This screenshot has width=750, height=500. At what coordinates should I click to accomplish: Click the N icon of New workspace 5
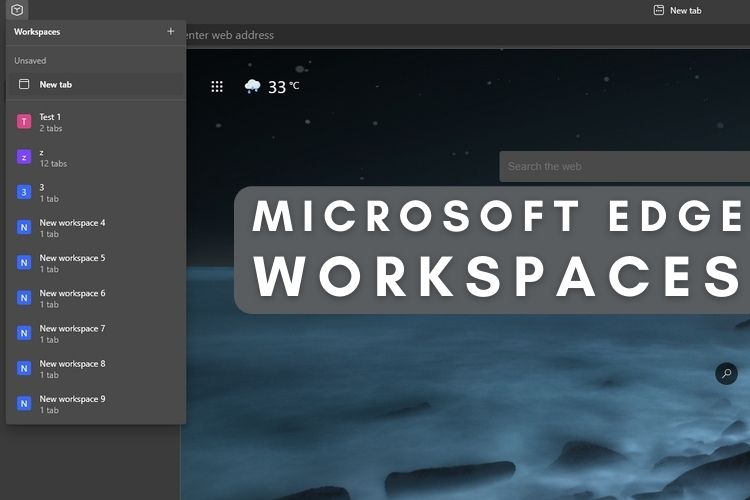coord(24,263)
